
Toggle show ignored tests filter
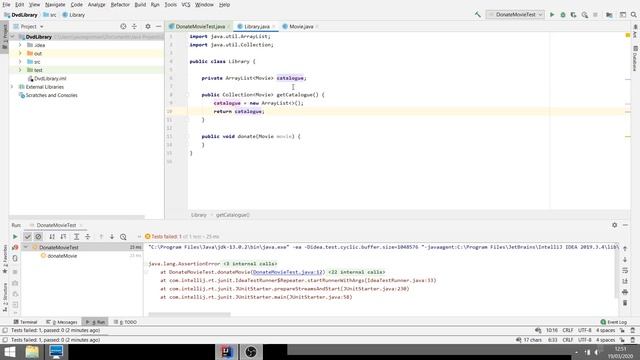(x=38, y=237)
